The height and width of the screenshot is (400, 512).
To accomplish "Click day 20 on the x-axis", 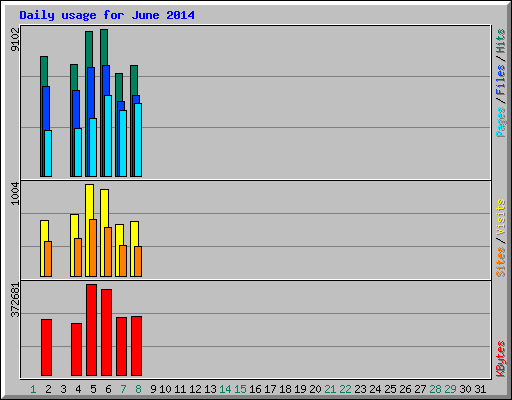I will (x=315, y=389).
